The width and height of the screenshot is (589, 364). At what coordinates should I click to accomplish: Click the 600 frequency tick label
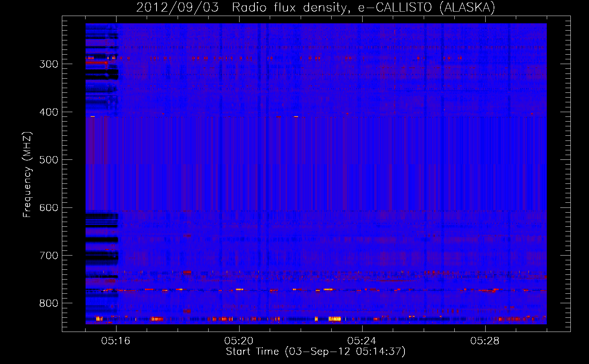pos(49,207)
